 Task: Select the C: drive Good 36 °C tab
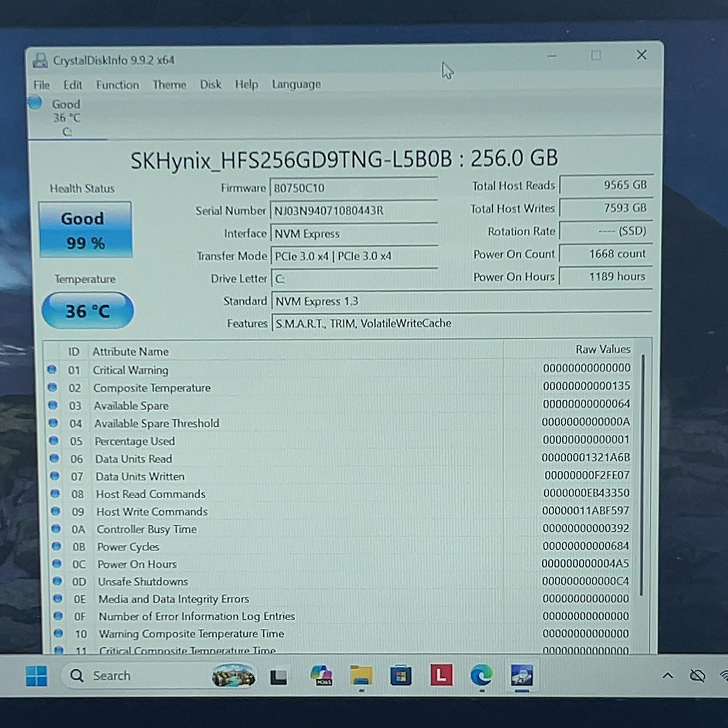point(66,118)
